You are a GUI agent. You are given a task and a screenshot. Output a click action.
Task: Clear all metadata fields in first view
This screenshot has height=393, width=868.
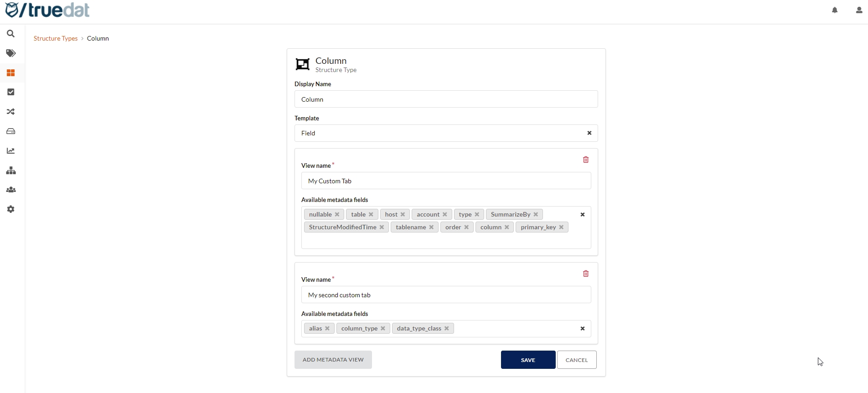tap(582, 214)
